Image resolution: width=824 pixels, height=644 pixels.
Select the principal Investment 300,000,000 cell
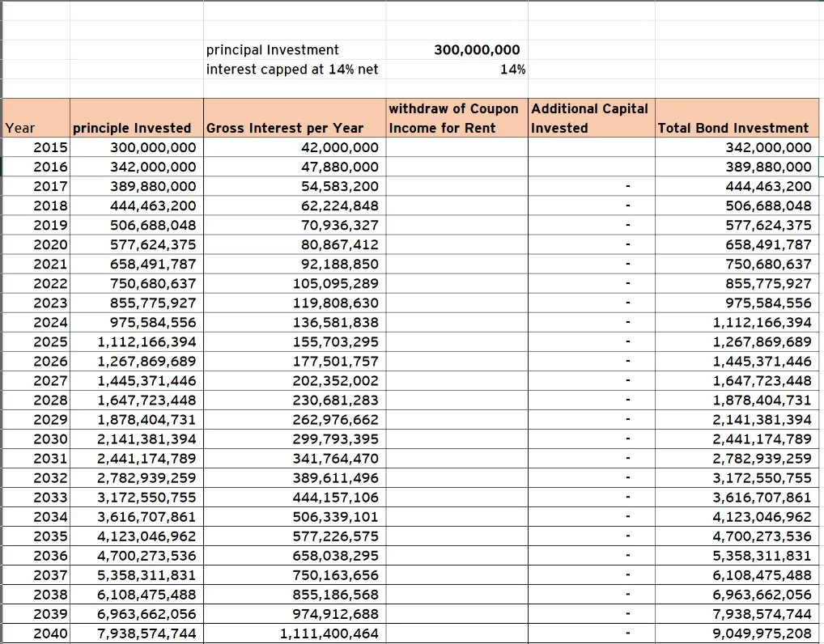457,50
